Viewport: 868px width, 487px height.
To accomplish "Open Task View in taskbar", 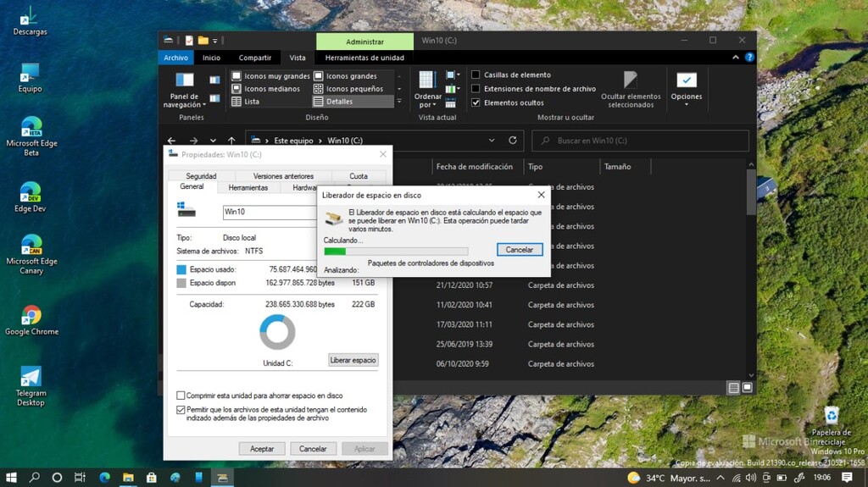I will click(80, 478).
